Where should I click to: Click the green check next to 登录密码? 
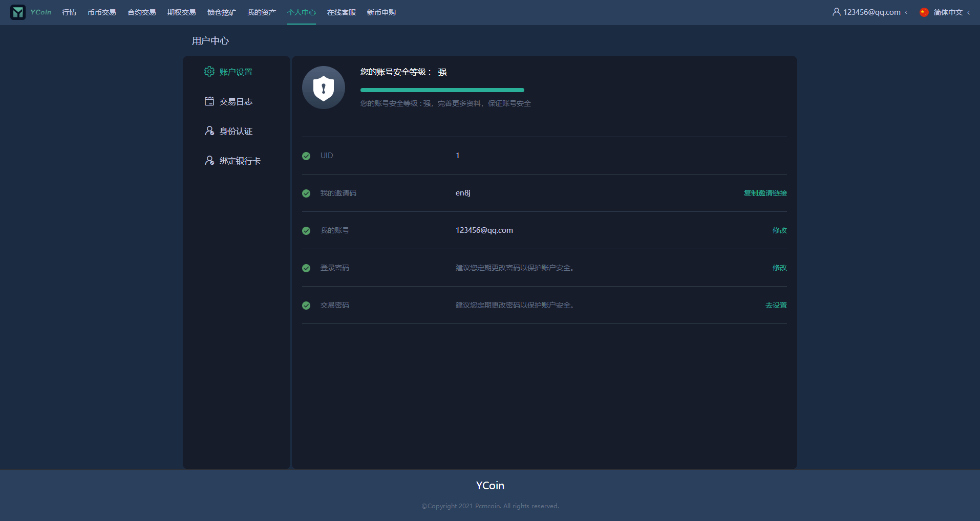point(306,268)
